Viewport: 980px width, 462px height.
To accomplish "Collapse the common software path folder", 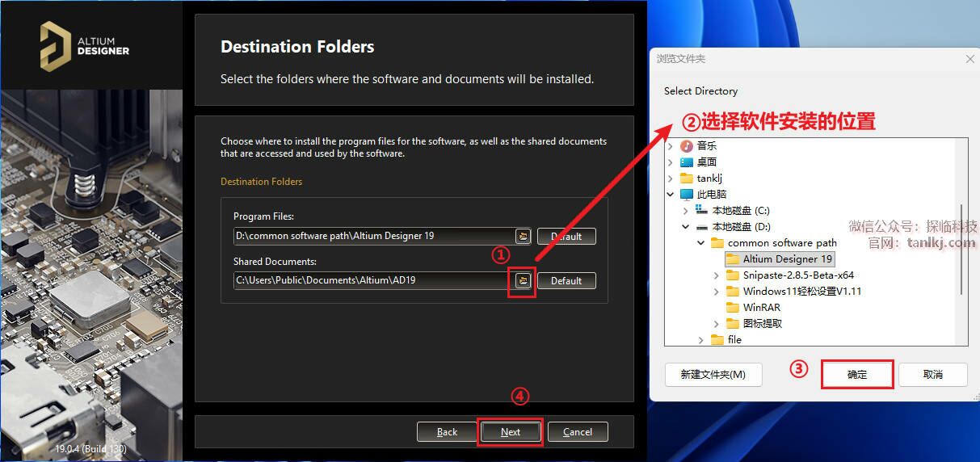I will click(x=701, y=243).
